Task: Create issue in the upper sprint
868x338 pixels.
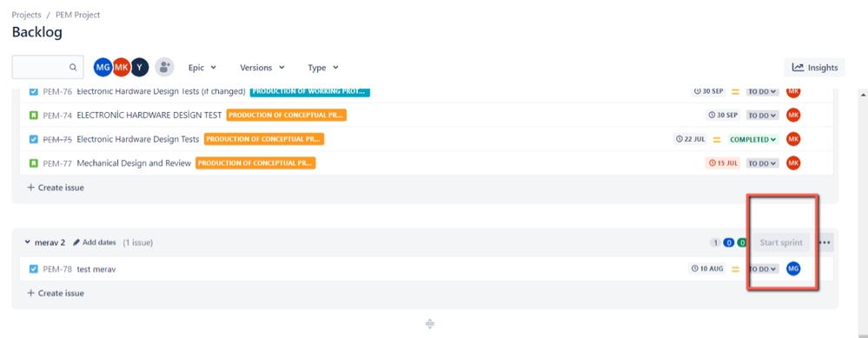Action: 56,188
